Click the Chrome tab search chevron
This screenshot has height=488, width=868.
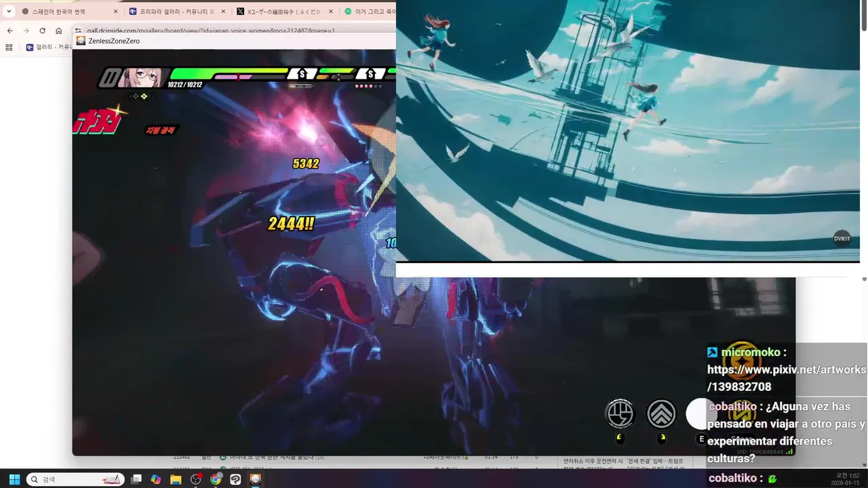9,12
